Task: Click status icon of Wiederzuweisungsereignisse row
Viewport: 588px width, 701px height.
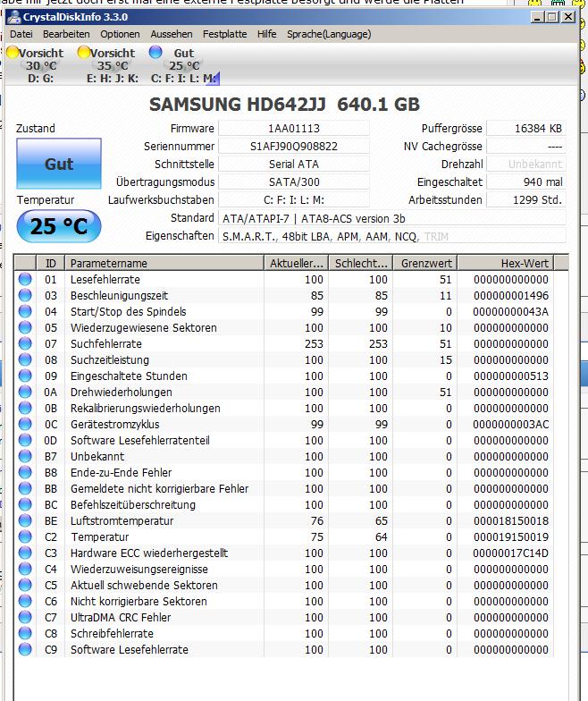Action: point(25,569)
